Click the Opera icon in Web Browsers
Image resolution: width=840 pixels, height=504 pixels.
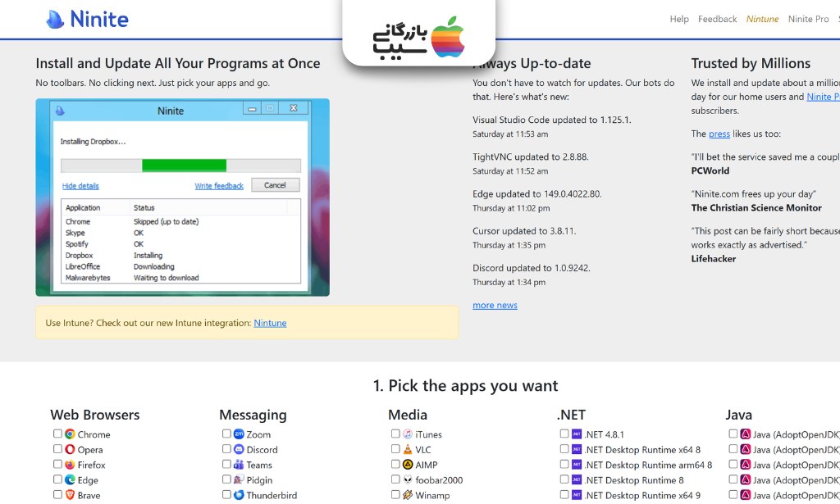[x=71, y=449]
